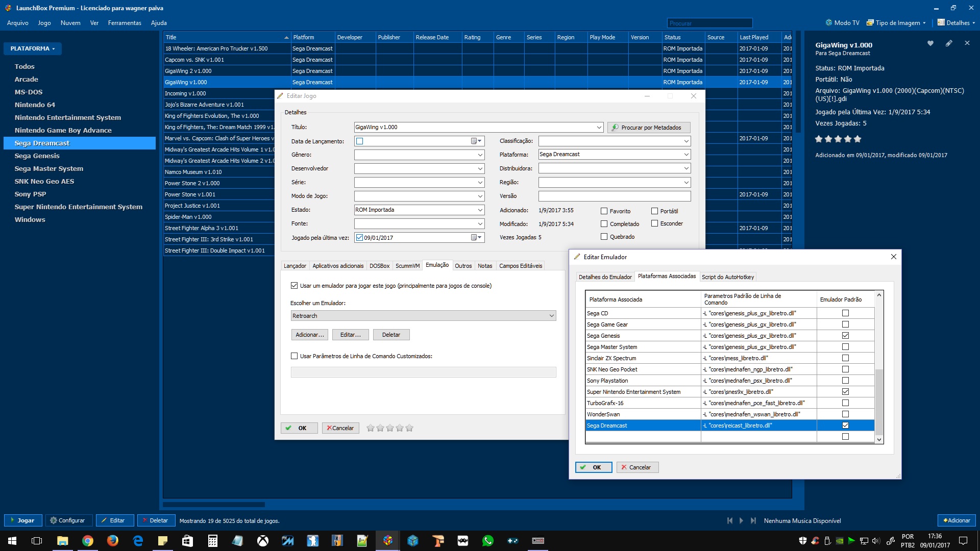
Task: Skip to next music track
Action: pos(753,520)
